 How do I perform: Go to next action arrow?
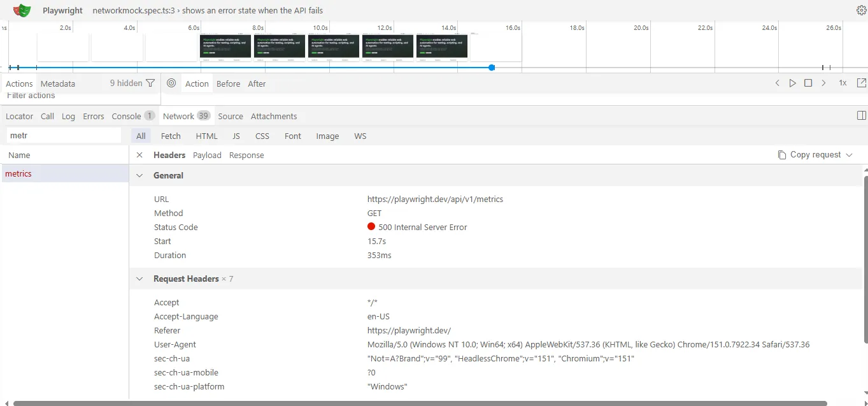[823, 83]
